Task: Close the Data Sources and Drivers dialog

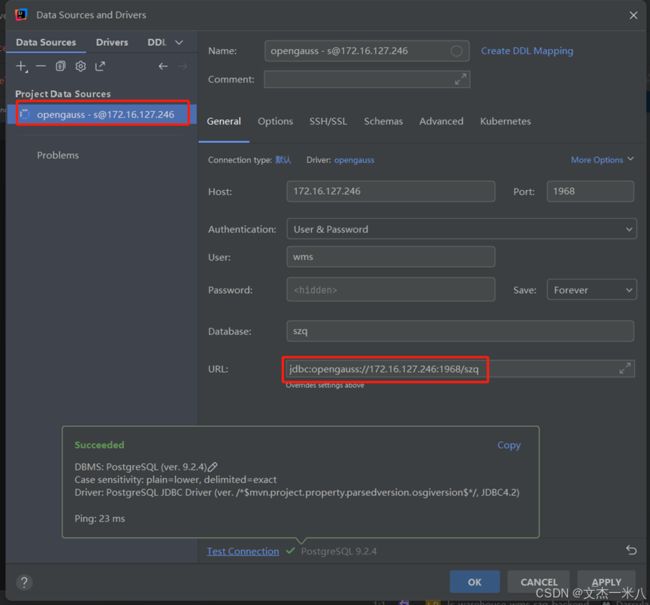Action: [x=633, y=15]
